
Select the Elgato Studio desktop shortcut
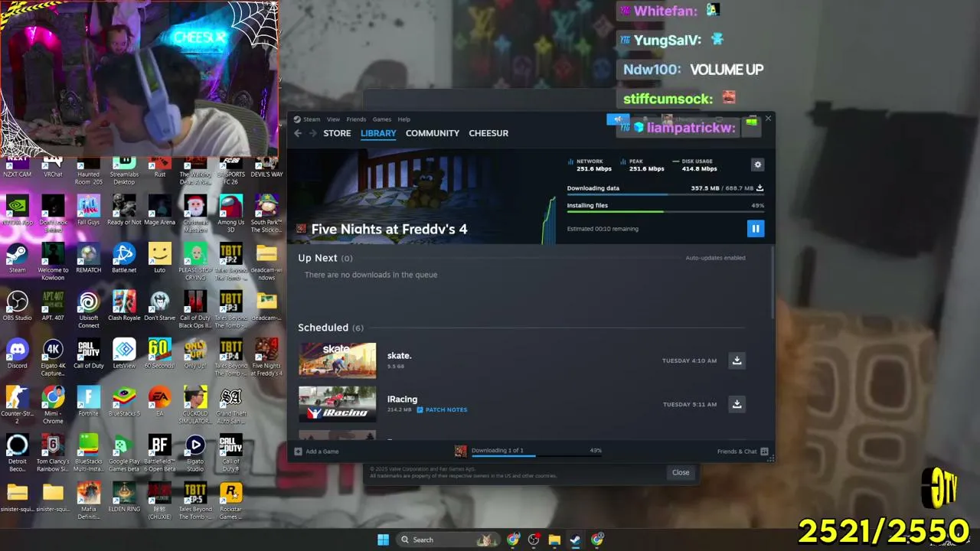pyautogui.click(x=195, y=454)
